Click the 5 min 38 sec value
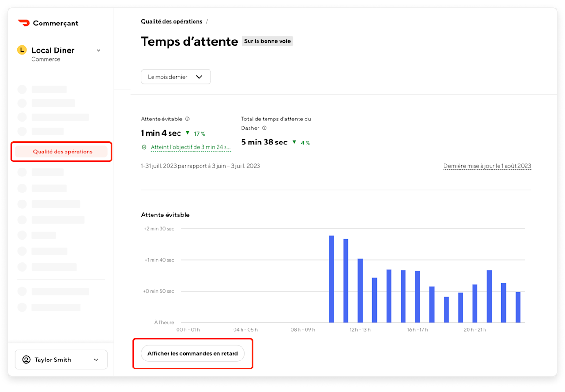This screenshot has width=565, height=392. (x=264, y=142)
